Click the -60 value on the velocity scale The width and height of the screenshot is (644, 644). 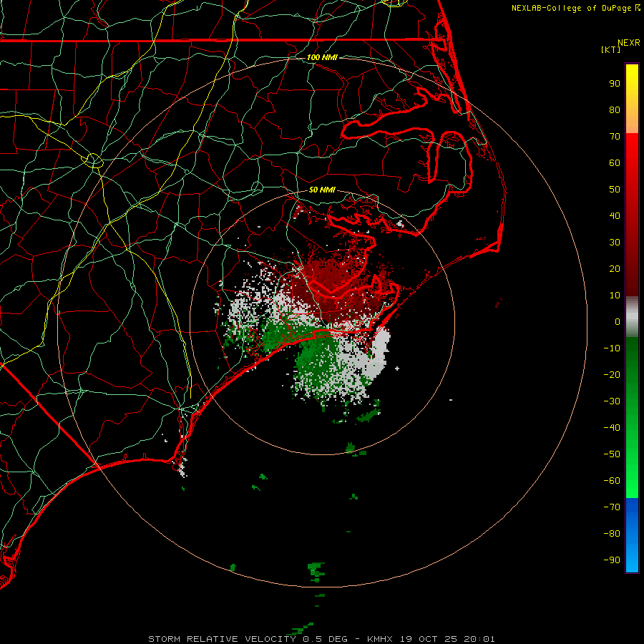pos(612,481)
